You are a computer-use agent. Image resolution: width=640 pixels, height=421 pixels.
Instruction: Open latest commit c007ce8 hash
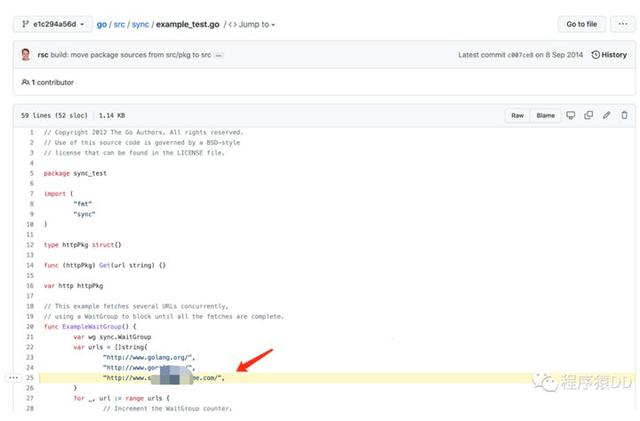(520, 55)
